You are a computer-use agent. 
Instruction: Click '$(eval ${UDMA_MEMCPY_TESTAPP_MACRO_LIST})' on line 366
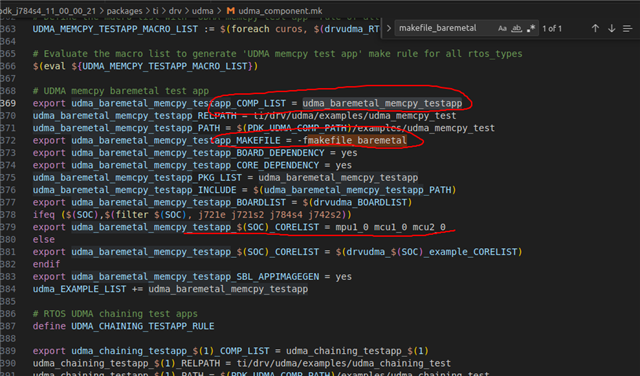coord(145,66)
